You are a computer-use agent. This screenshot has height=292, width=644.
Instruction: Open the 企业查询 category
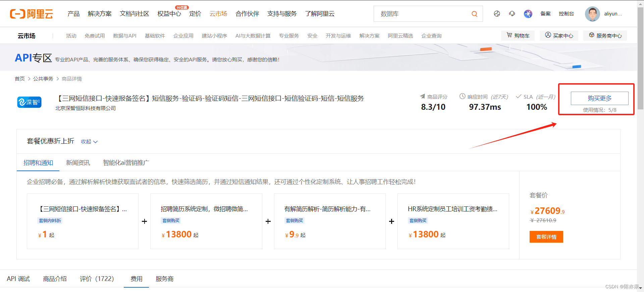point(431,36)
